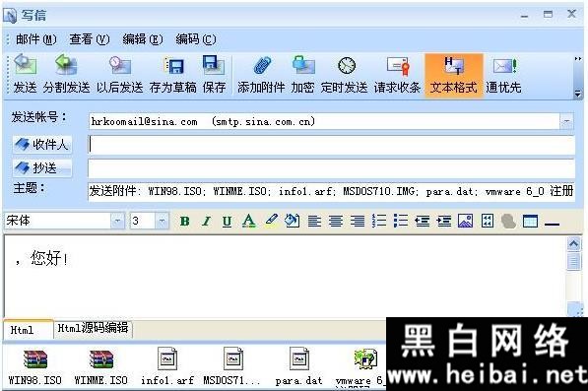Image resolution: width=588 pixels, height=391 pixels.
Task: Center align the text
Action: tap(336, 222)
